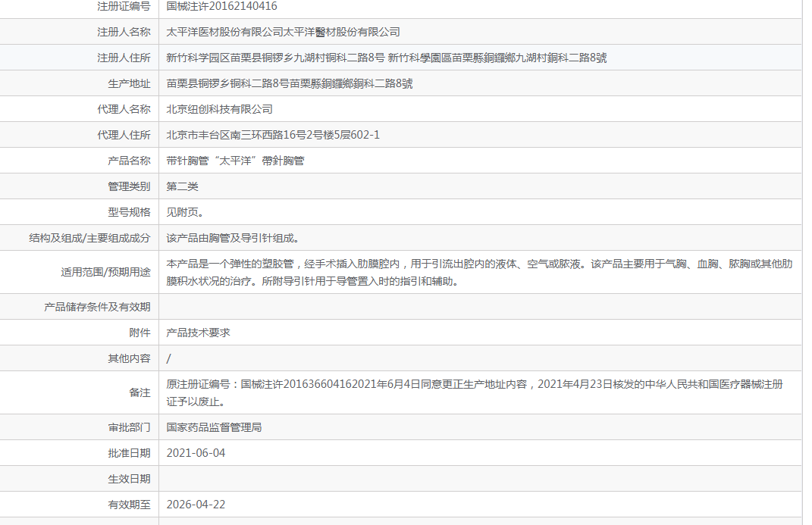This screenshot has height=525, width=812.
Task: Select the registrant name 太平洋医材股份有限公司
Action: [224, 32]
